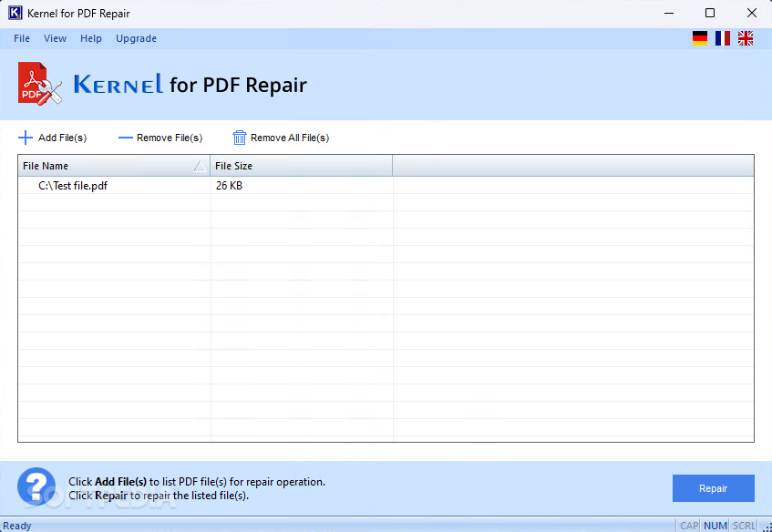Click the CAP status indicator
Viewport: 772px width, 532px height.
(689, 526)
